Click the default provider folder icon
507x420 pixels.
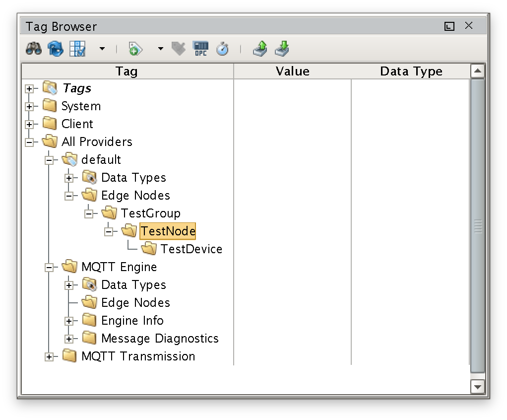(69, 159)
